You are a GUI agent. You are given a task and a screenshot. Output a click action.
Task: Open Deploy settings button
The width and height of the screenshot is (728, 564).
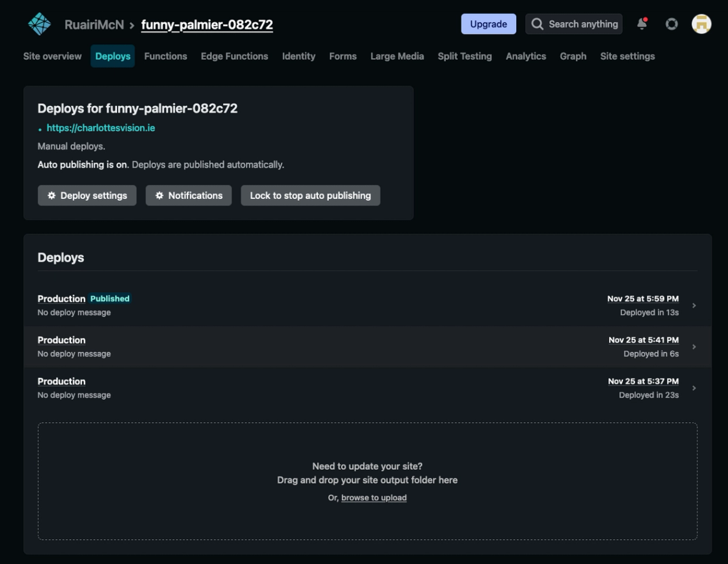87,196
